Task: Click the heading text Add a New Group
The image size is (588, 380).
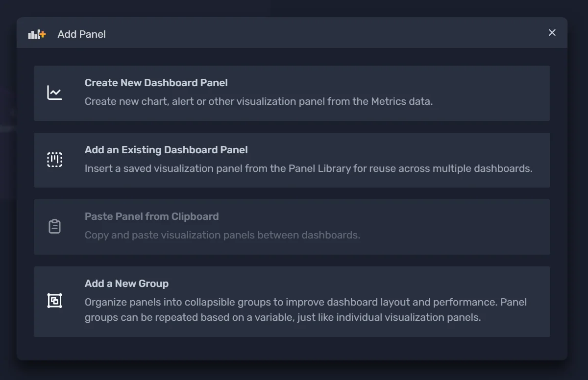Action: click(x=126, y=283)
